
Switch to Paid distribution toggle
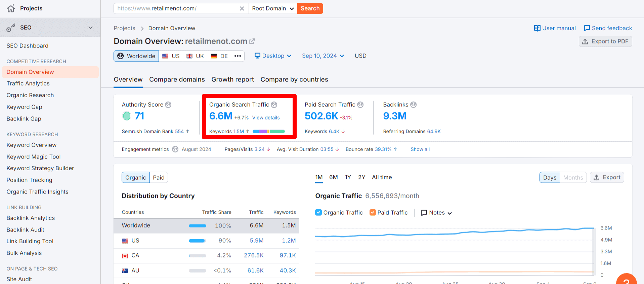(159, 178)
